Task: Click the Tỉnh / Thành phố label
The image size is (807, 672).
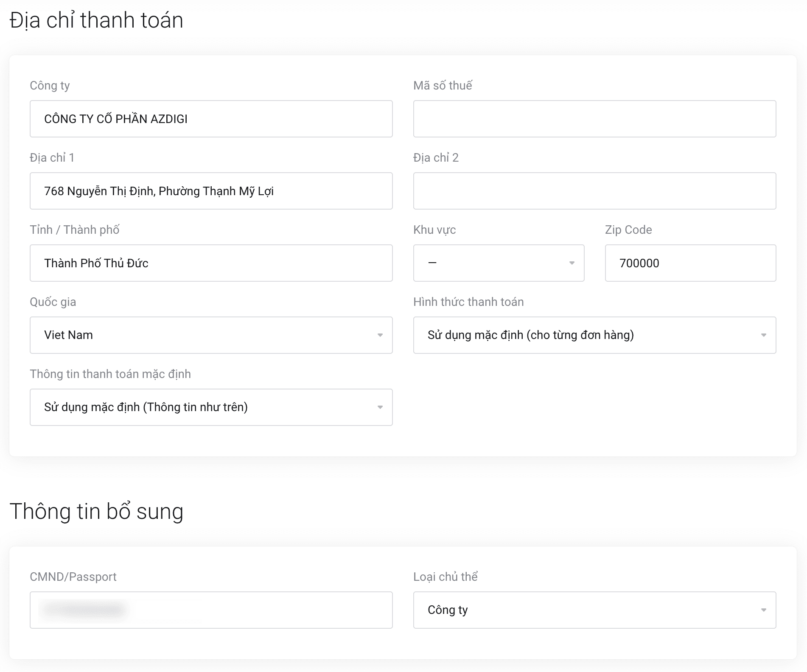Action: coord(75,230)
